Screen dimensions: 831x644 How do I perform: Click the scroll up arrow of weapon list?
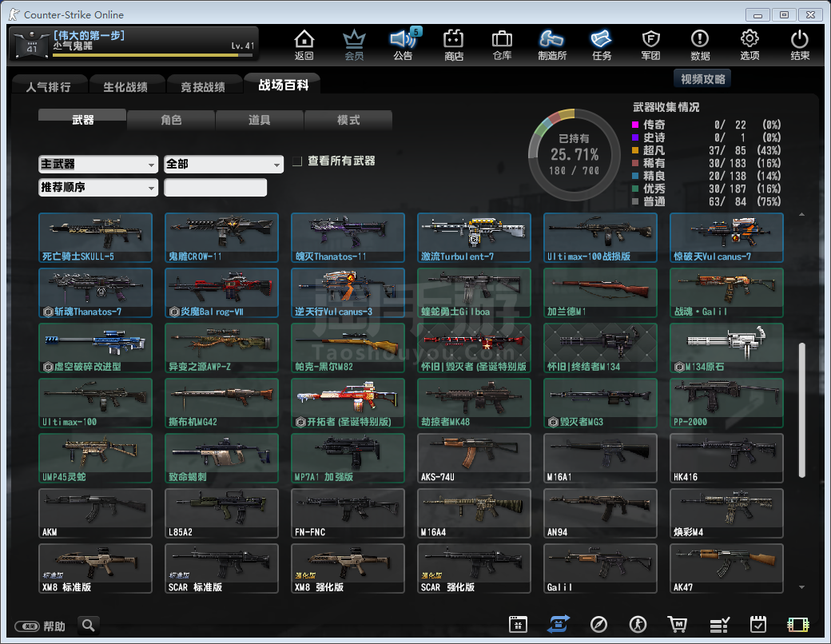[802, 215]
